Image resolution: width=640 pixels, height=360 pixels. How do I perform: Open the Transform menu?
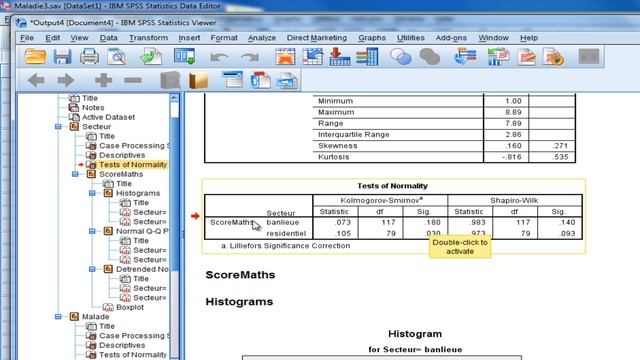[x=148, y=38]
